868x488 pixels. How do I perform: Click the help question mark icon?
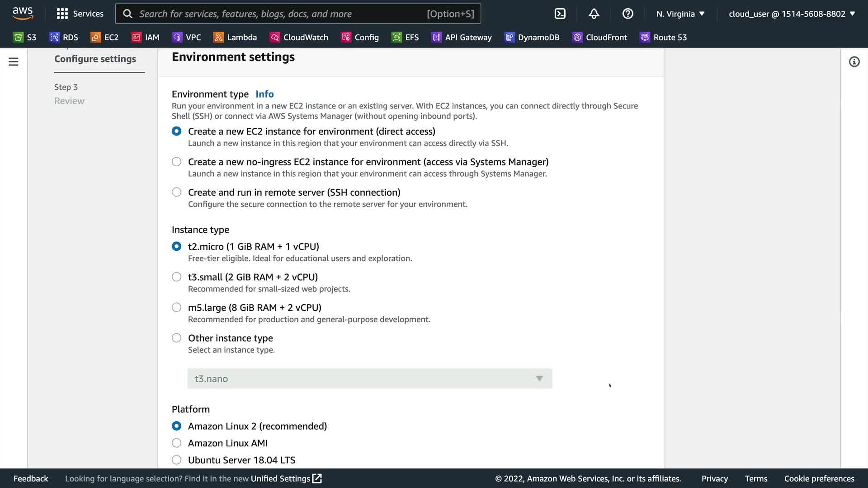pyautogui.click(x=627, y=14)
